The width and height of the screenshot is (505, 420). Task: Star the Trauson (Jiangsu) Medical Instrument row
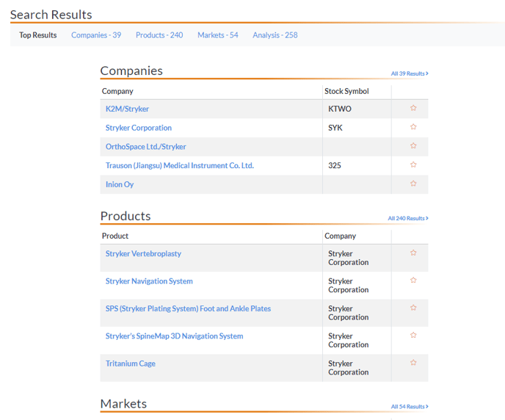point(413,164)
